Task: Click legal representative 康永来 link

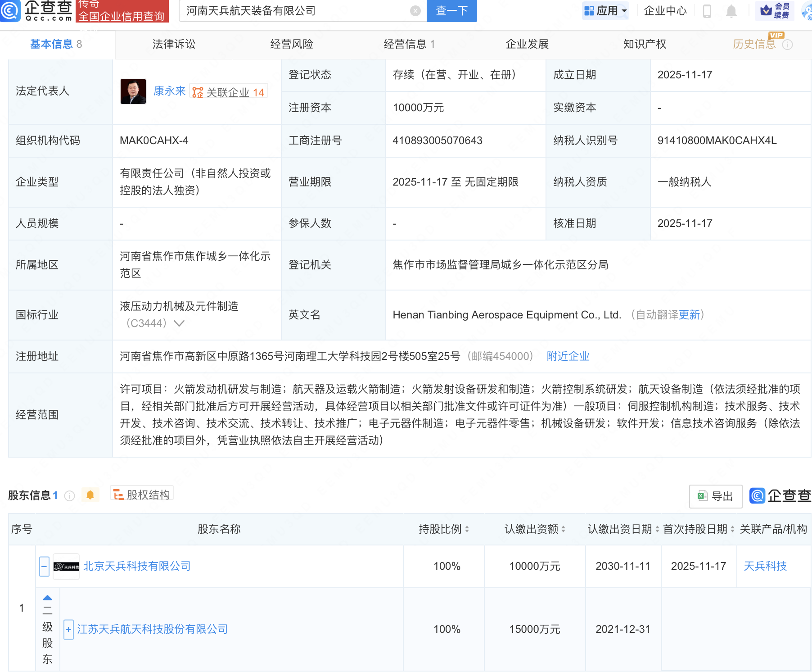Action: point(170,91)
